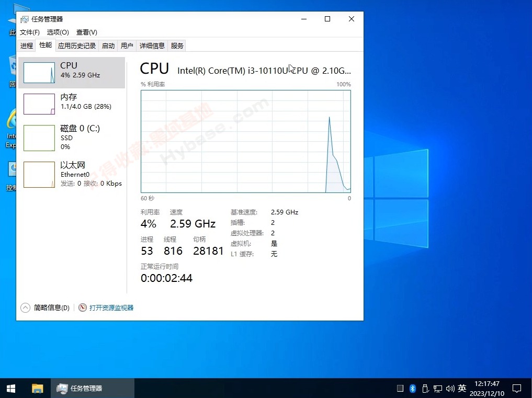
Task: Open the 文件(F) menu
Action: click(x=29, y=32)
